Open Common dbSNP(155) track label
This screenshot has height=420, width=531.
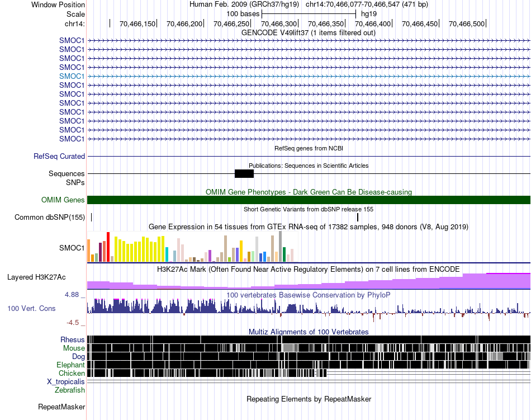point(50,218)
